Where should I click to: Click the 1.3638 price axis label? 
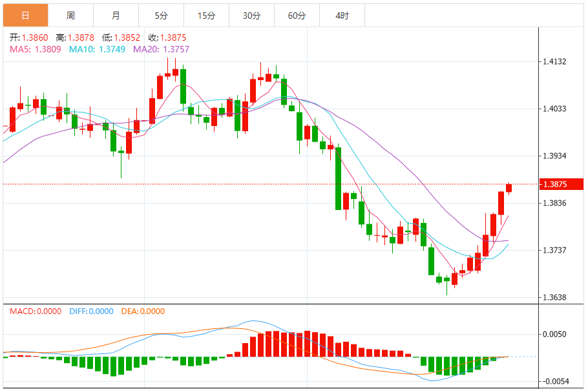555,298
